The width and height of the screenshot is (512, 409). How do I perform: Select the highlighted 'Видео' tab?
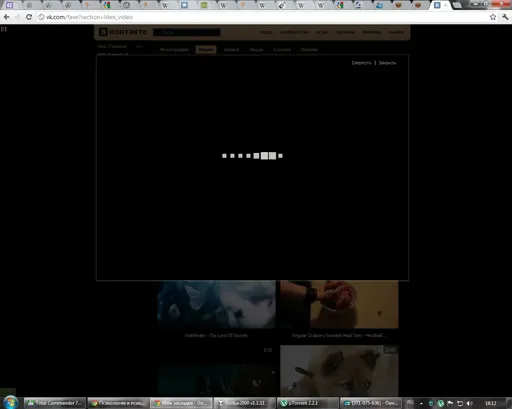[x=206, y=50]
